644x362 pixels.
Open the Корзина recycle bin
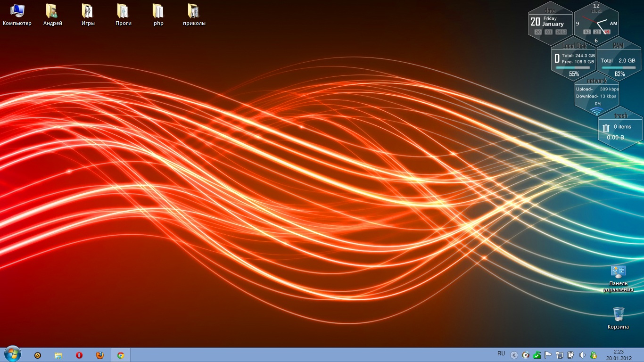[x=618, y=314]
